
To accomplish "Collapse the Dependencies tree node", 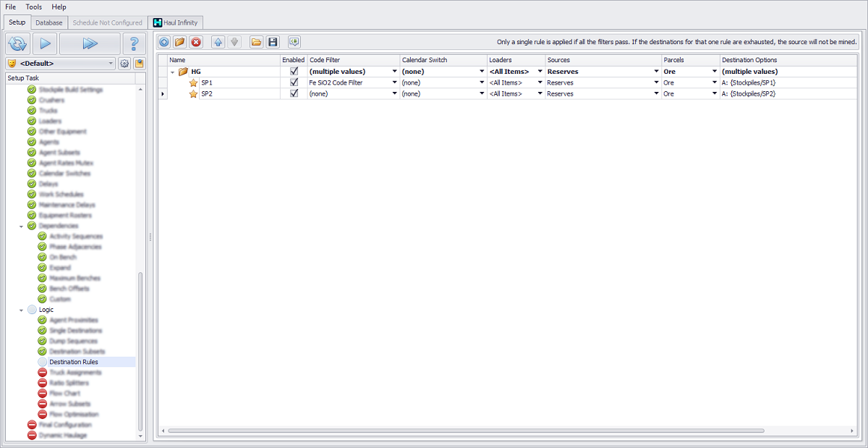I will coord(21,226).
